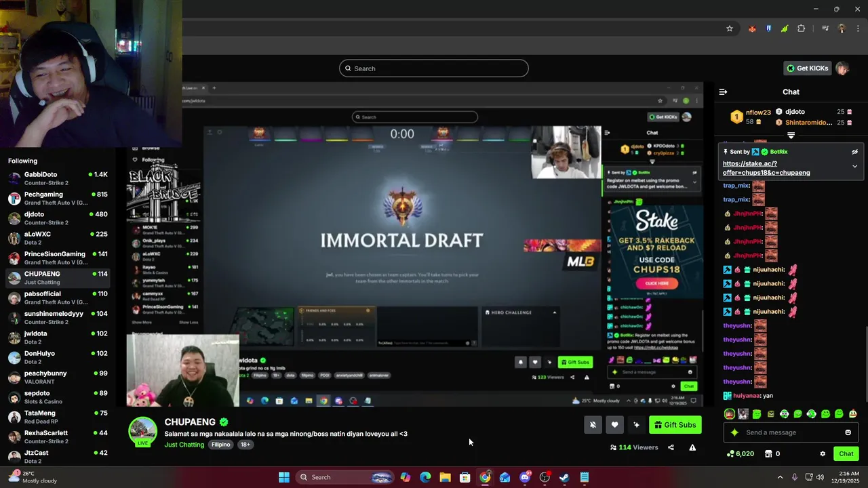This screenshot has height=488, width=868.
Task: Focus the Send a message chat input
Action: tap(790, 432)
